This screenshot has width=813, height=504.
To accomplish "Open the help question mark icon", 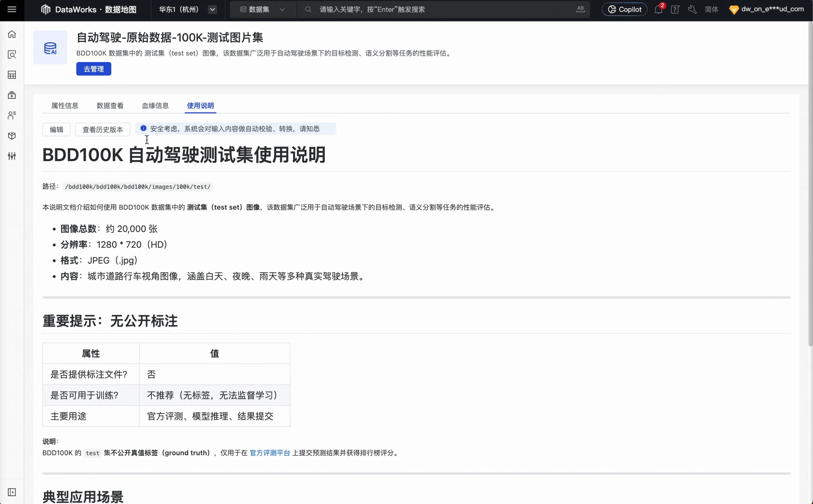I will (x=675, y=9).
